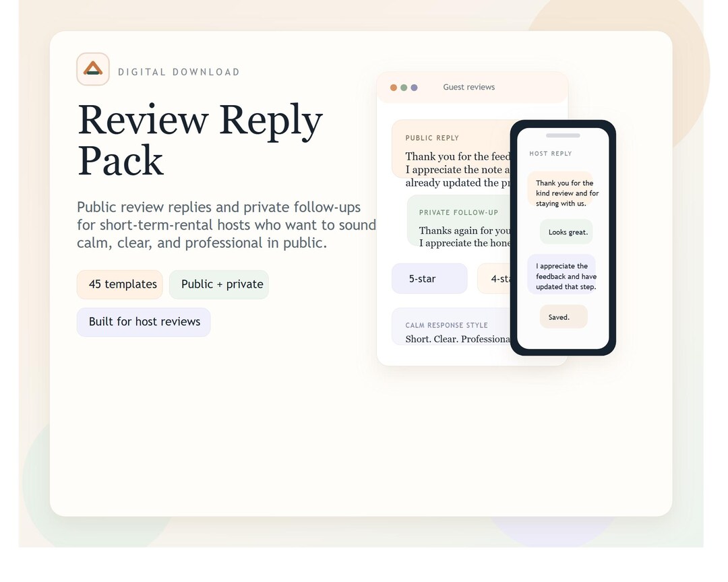Choose the 5-star chip
728x582 pixels.
(429, 278)
